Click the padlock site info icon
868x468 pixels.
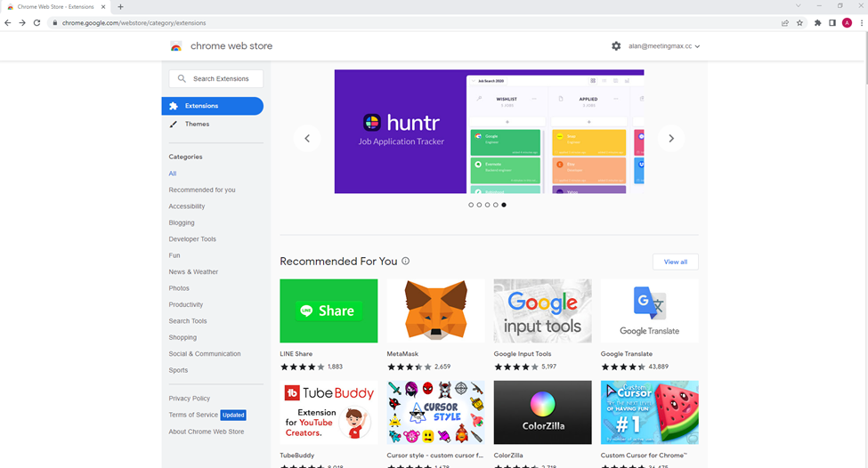tap(54, 22)
